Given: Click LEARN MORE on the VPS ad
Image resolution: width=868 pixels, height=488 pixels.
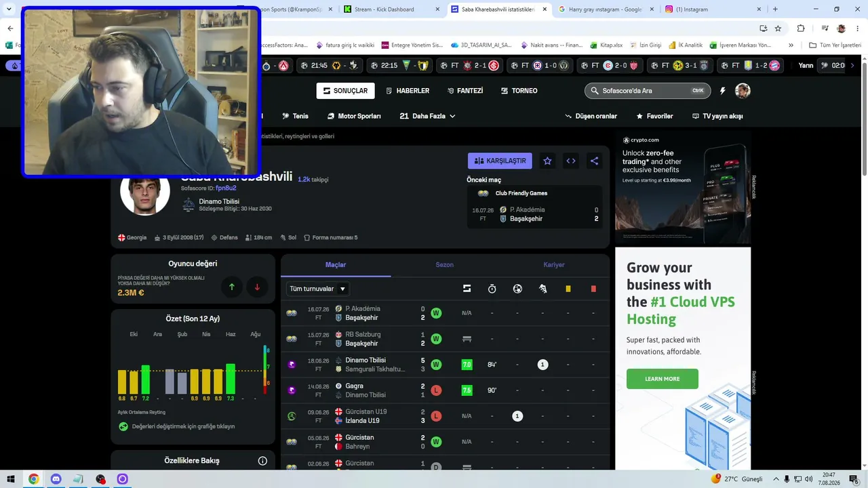Looking at the screenshot, I should tap(663, 379).
